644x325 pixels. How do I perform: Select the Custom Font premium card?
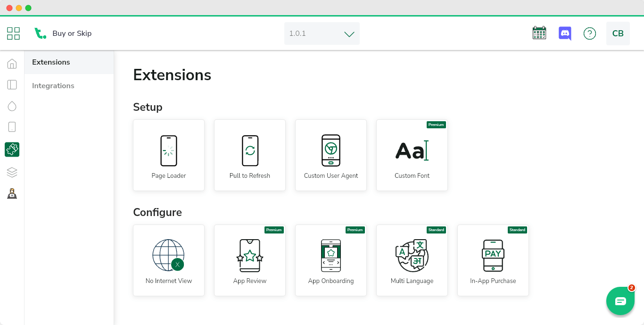pyautogui.click(x=412, y=155)
